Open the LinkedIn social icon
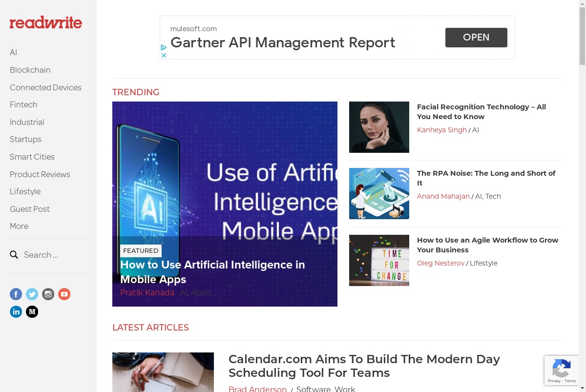This screenshot has width=586, height=392. [16, 311]
